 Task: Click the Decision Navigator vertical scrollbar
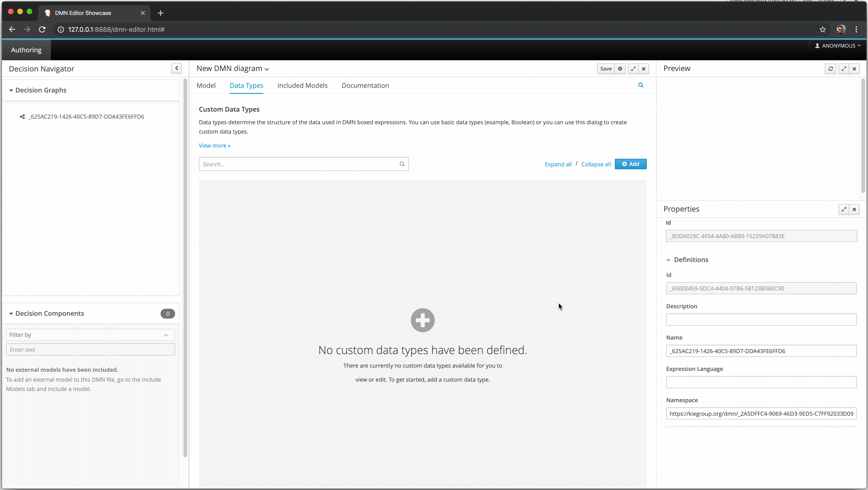tap(185, 268)
